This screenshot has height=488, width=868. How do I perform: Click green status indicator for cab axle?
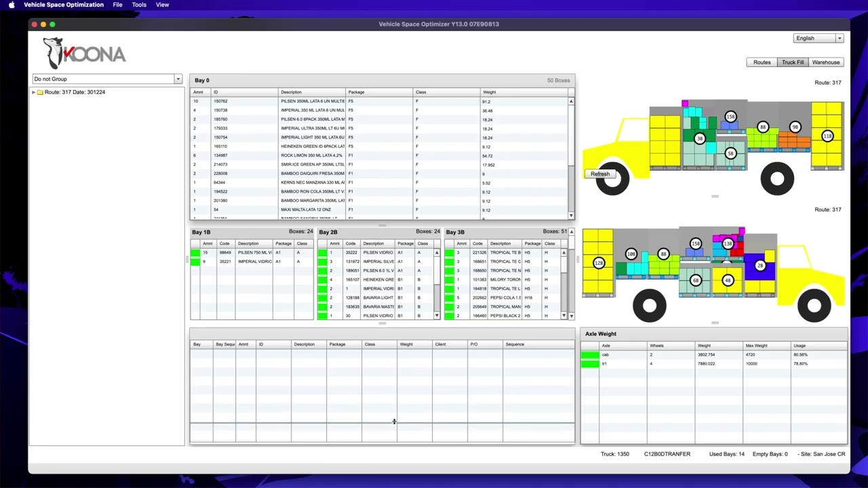tap(590, 354)
